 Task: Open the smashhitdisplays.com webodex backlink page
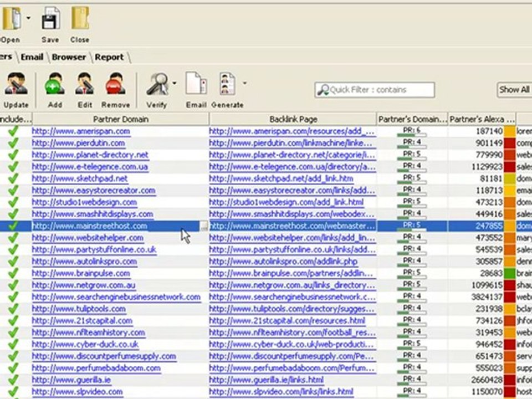click(x=292, y=214)
